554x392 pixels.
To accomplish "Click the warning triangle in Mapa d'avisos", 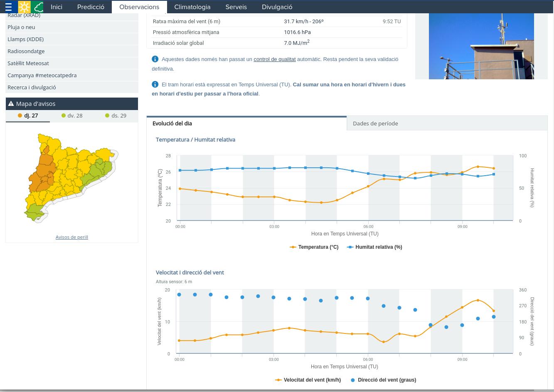I will point(11,104).
